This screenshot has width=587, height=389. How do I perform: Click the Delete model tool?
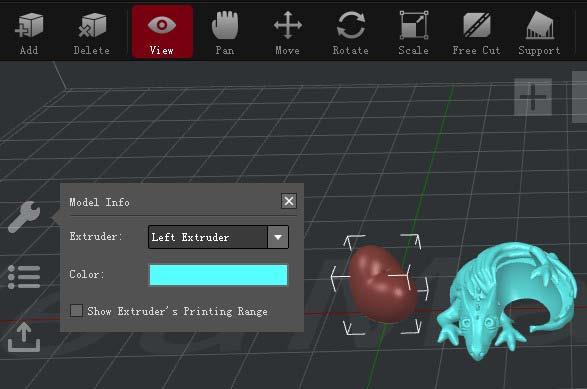point(92,33)
